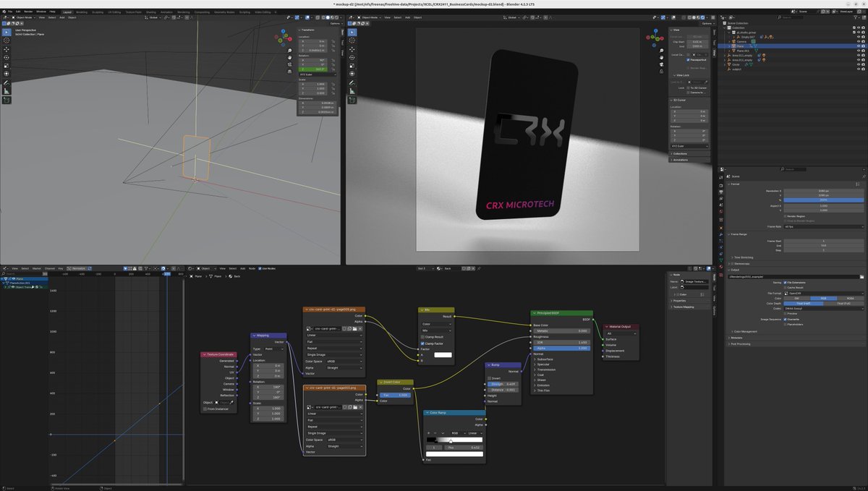The width and height of the screenshot is (868, 491).
Task: Toggle Passepartout checkbox in View panel
Action: coord(688,60)
